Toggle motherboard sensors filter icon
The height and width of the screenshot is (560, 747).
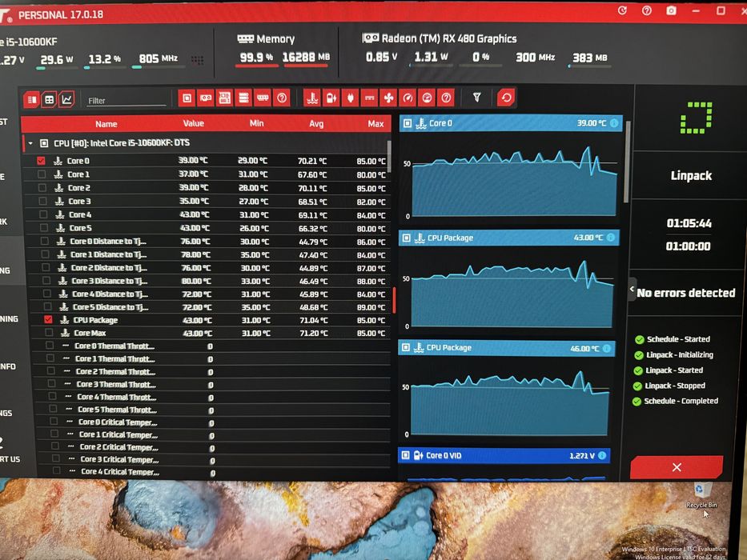224,98
